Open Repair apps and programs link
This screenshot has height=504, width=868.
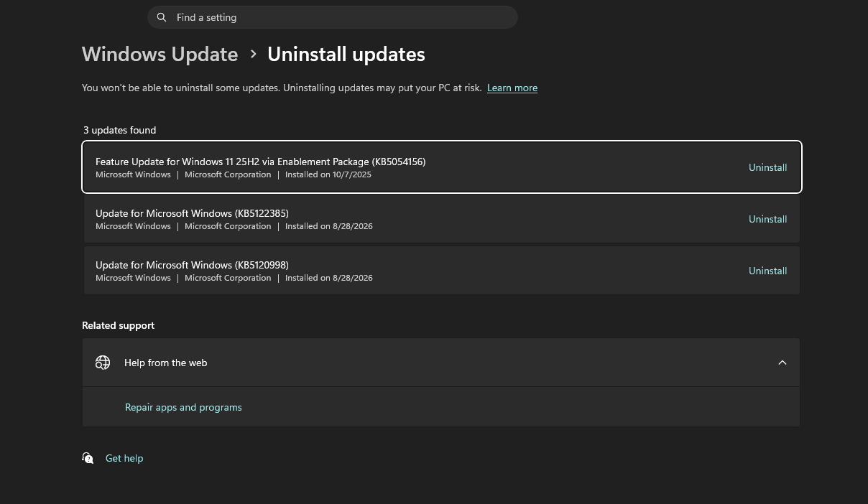click(183, 407)
